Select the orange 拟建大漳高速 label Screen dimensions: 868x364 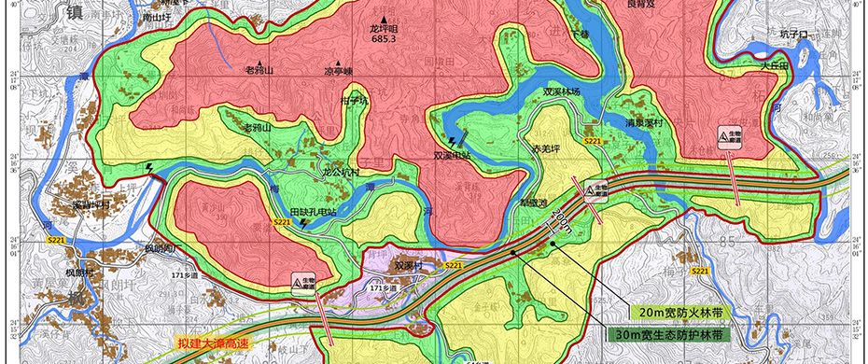(x=213, y=343)
